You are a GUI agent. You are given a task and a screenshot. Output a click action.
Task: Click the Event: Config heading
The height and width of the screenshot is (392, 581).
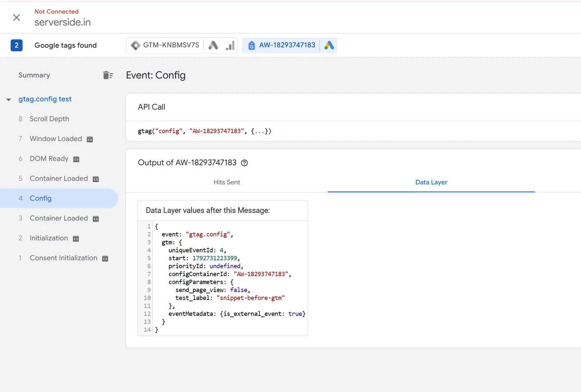pyautogui.click(x=156, y=75)
